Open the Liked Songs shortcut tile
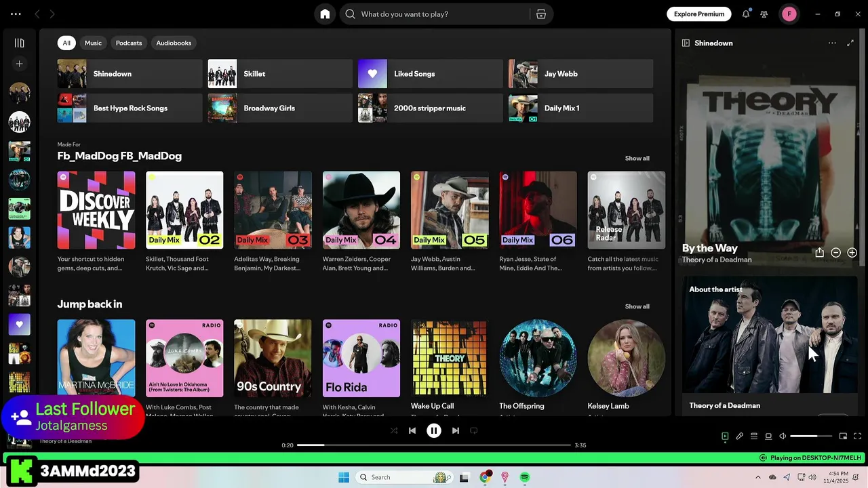 click(x=431, y=74)
